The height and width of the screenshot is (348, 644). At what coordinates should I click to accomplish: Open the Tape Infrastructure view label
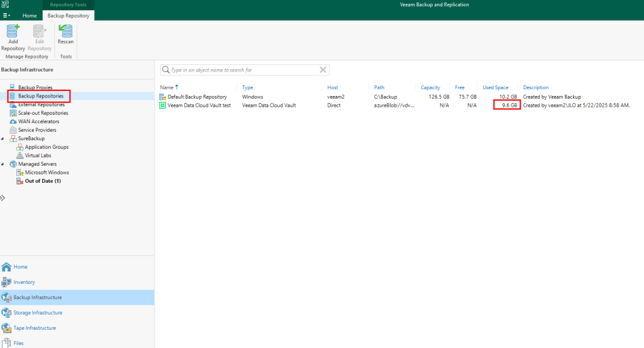(35, 328)
